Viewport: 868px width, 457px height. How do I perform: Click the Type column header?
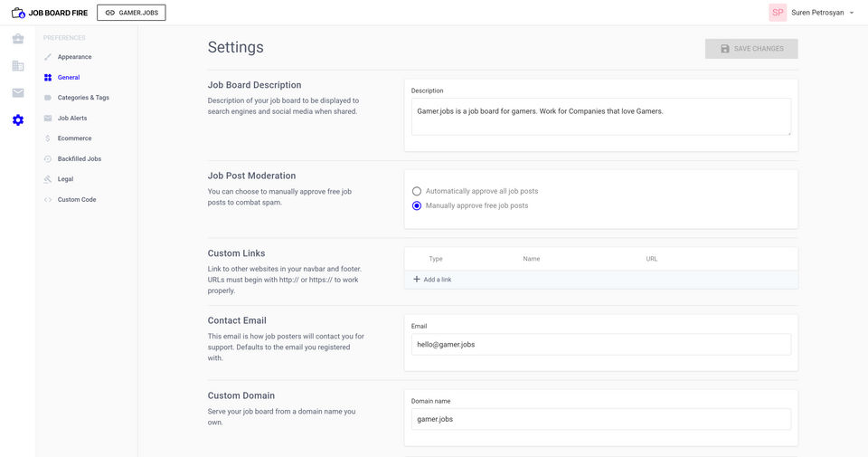pos(436,259)
